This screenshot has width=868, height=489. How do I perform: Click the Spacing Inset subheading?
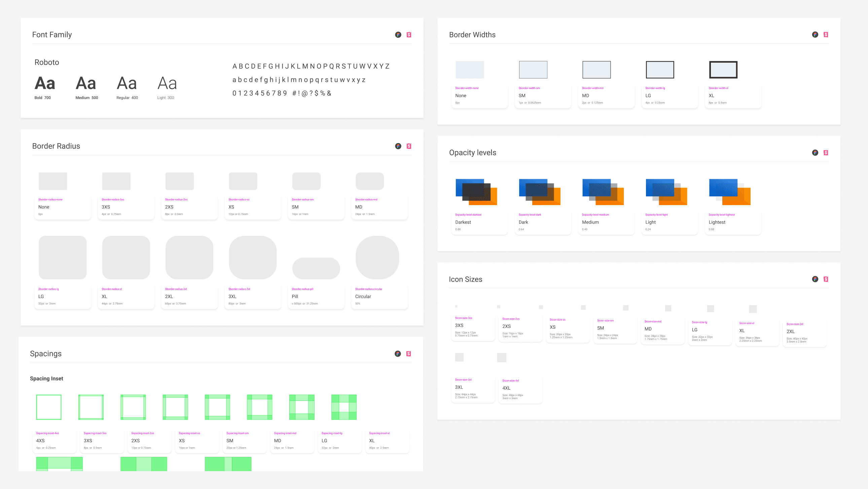tap(46, 379)
